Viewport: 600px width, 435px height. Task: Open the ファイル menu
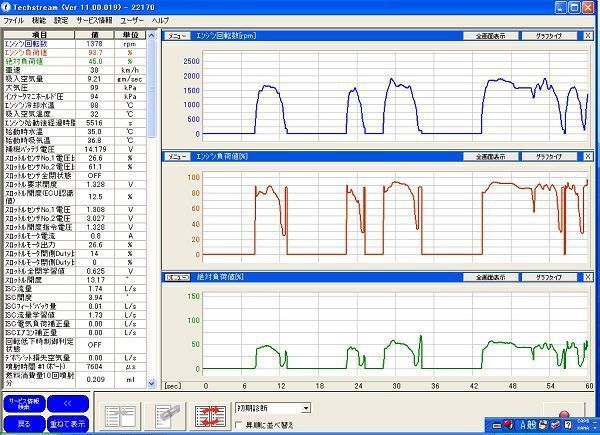click(14, 20)
